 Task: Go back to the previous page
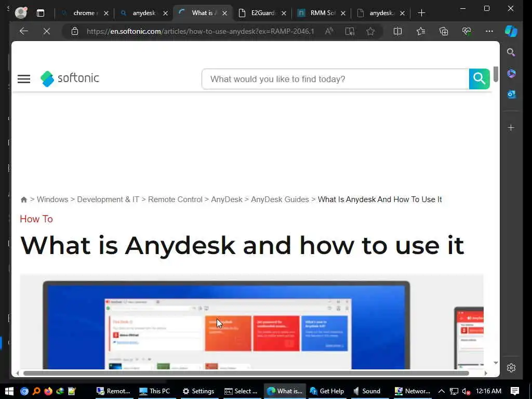(x=24, y=31)
